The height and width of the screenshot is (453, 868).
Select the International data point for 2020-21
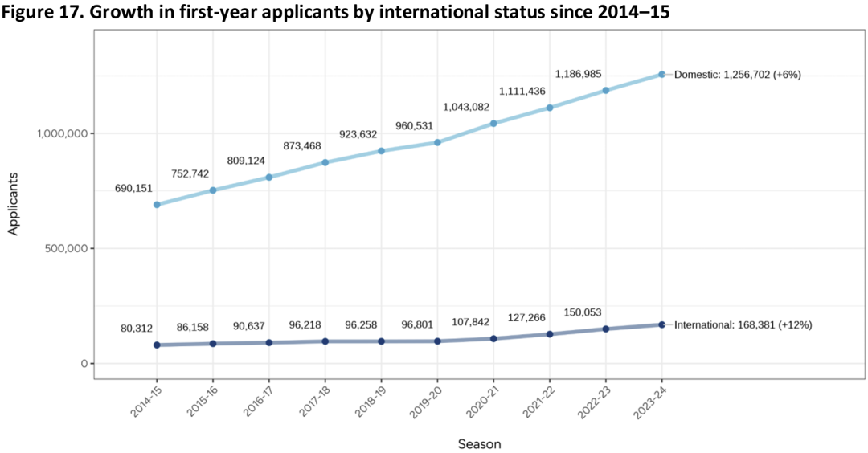493,338
